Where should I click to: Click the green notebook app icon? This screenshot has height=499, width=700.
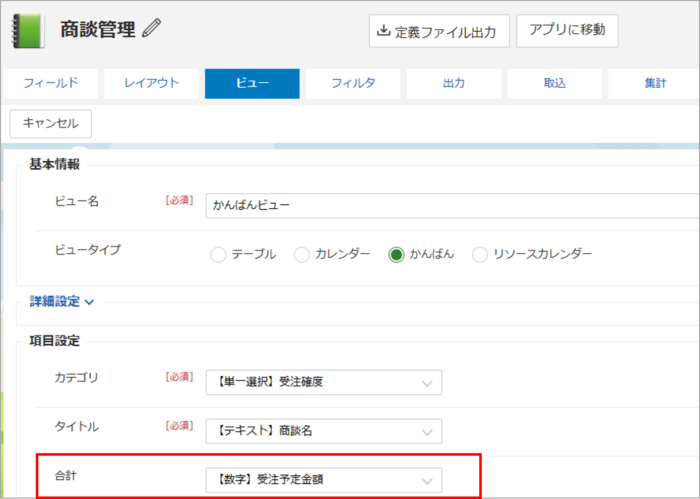tap(28, 31)
